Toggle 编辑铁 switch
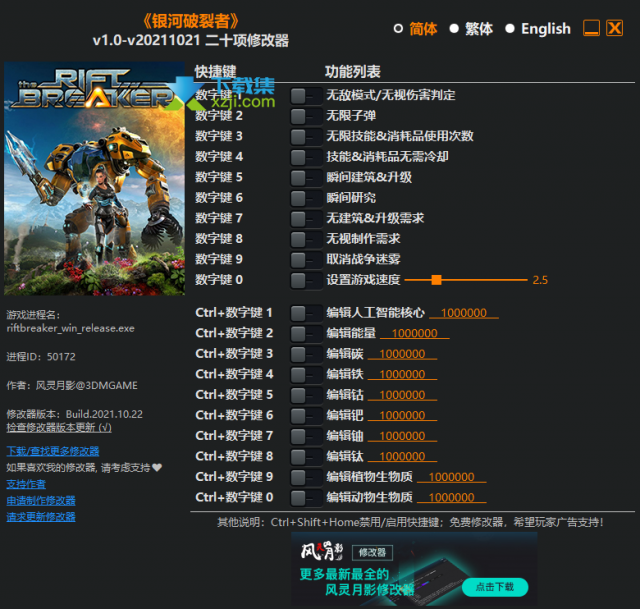Screen dimensions: 640x609 tap(306, 375)
